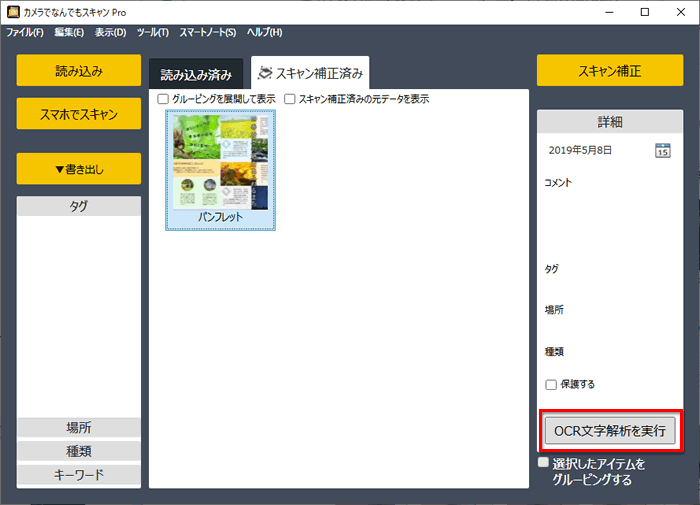The image size is (700, 505).
Task: Select the パンフレット thumbnail
Action: coord(220,170)
